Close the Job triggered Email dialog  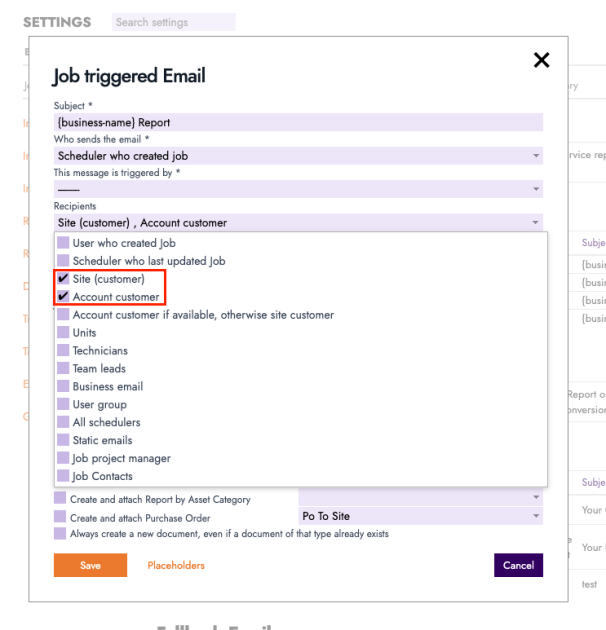[541, 60]
